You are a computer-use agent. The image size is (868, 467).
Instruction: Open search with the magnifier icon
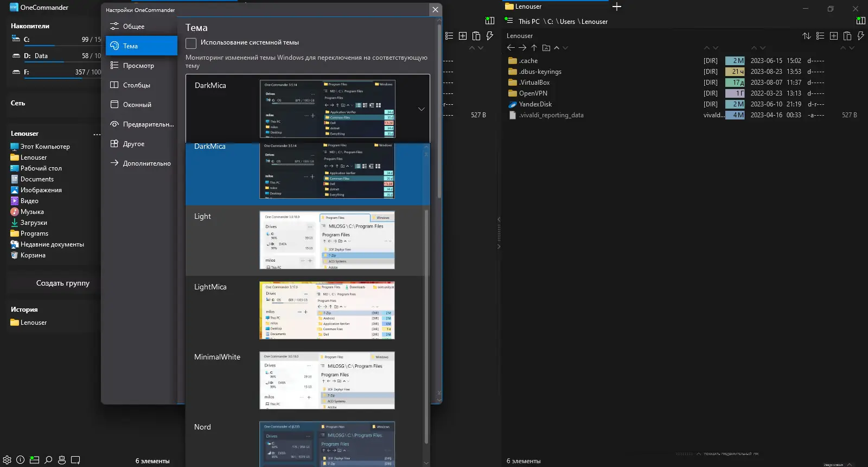(48, 460)
